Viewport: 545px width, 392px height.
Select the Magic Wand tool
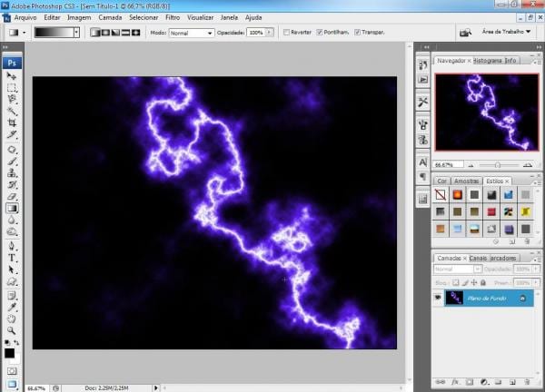(x=12, y=111)
